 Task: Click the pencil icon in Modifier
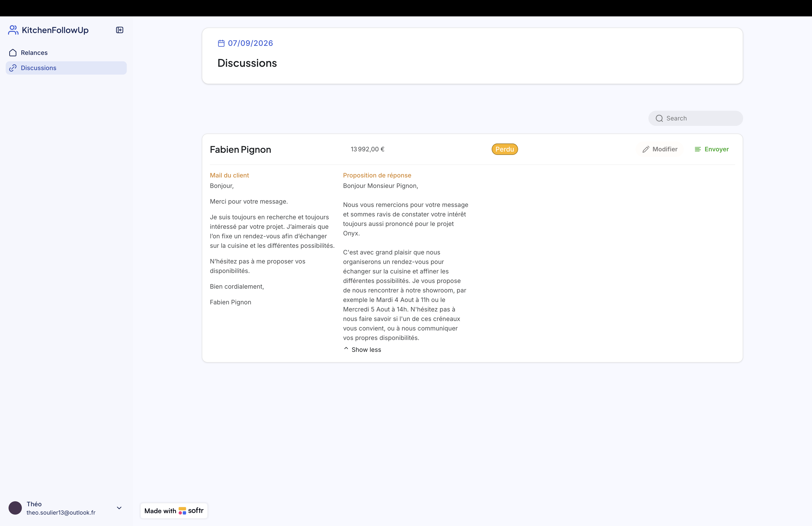point(646,149)
